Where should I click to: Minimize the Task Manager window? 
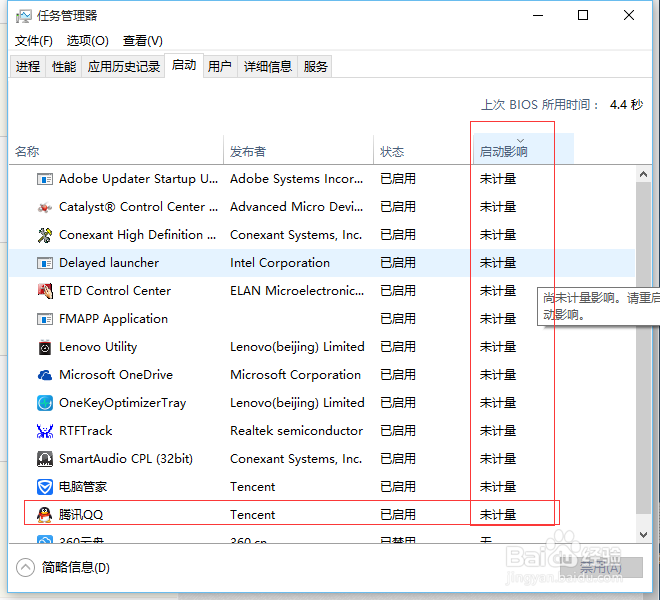tap(538, 16)
